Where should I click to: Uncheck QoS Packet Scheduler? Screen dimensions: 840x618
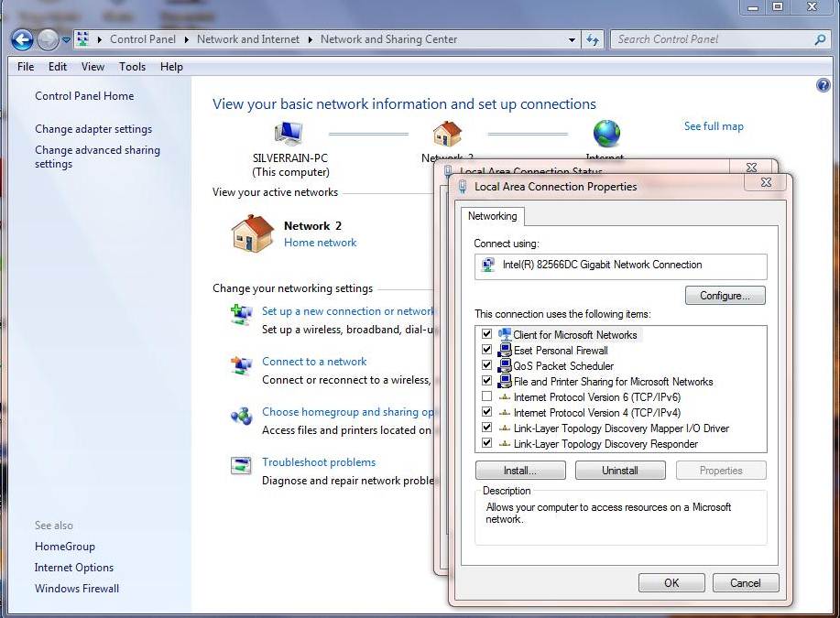pos(486,365)
